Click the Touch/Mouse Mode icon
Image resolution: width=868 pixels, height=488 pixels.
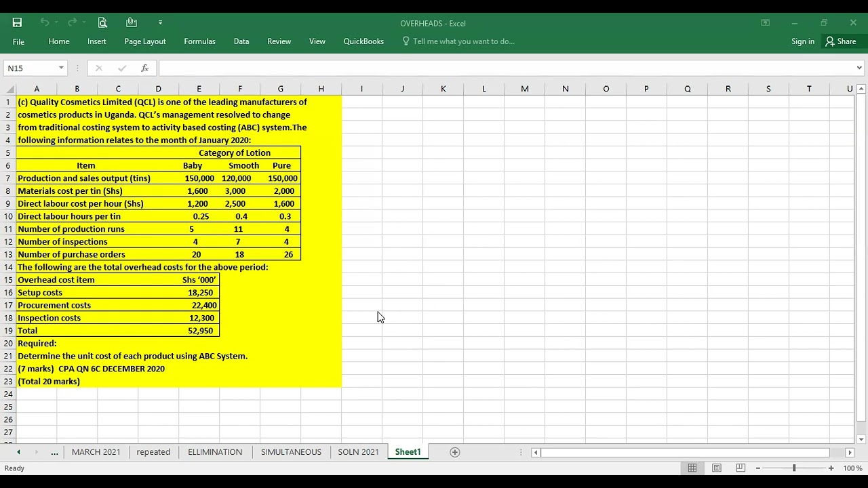pos(132,22)
